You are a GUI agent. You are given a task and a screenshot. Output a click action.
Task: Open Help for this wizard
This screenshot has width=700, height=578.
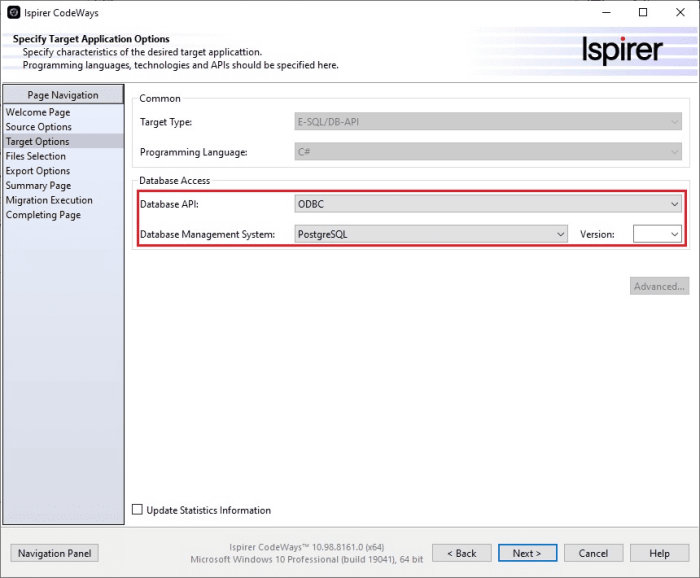click(x=659, y=553)
